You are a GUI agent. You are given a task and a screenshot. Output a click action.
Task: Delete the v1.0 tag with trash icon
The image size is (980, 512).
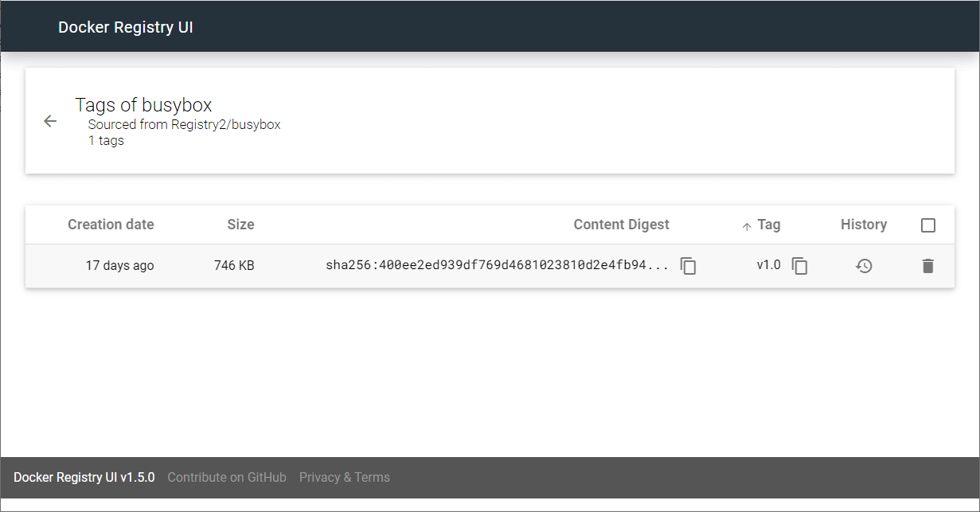[927, 266]
